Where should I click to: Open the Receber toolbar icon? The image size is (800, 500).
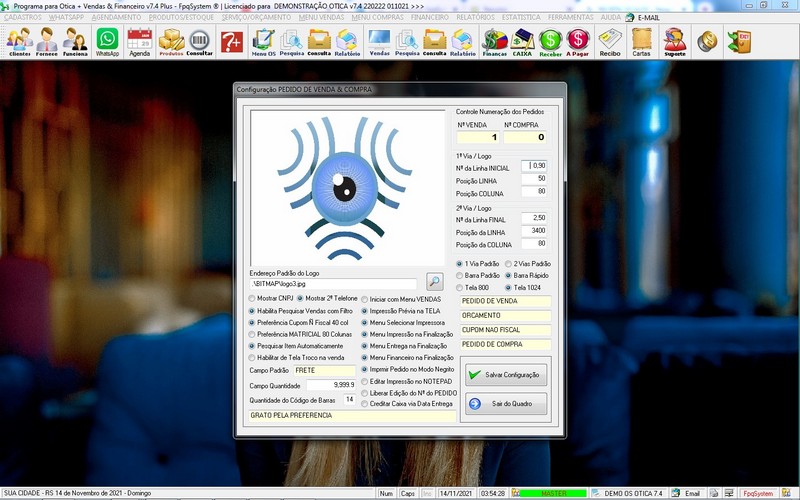pyautogui.click(x=550, y=42)
